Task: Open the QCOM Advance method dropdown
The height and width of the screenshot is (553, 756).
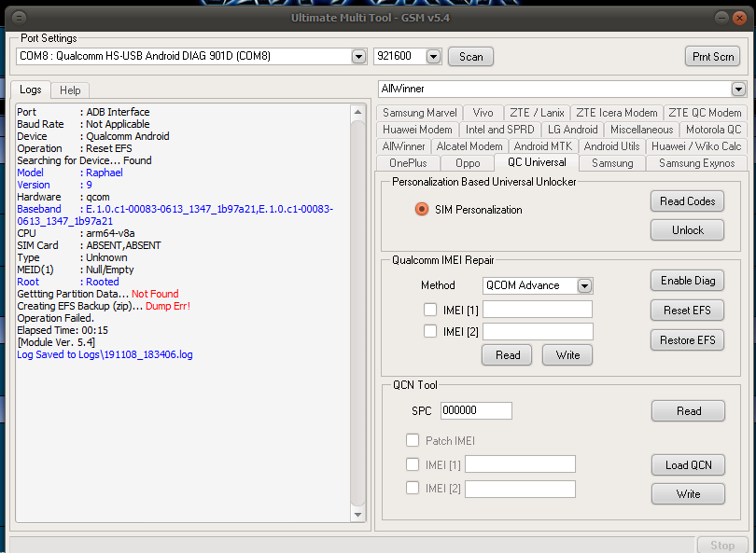Action: [x=584, y=285]
